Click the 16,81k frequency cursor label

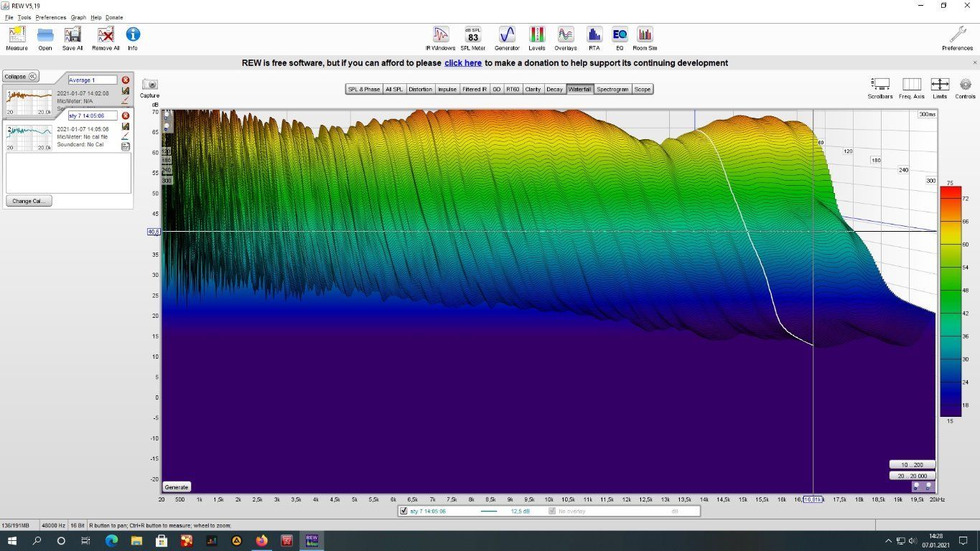[x=813, y=499]
